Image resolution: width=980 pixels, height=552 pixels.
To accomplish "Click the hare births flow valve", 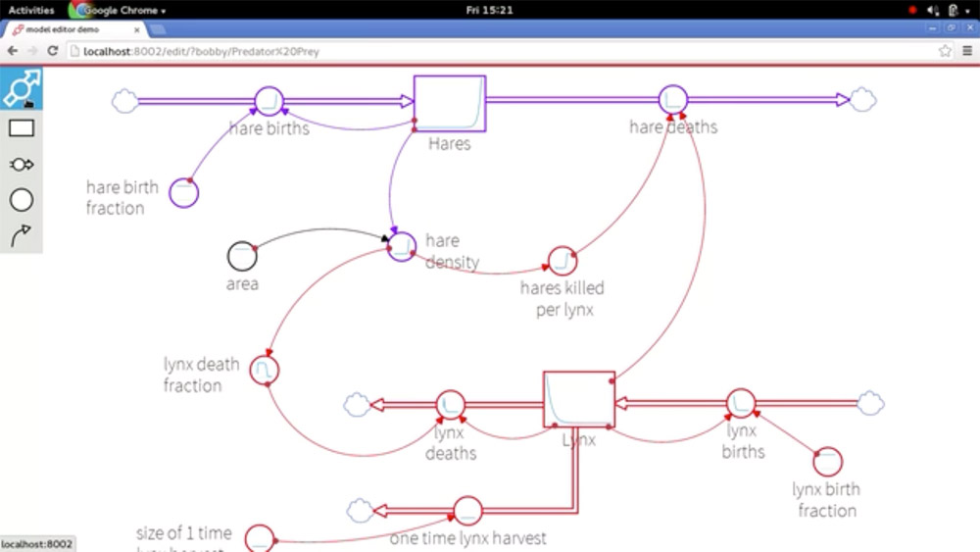I will click(x=269, y=101).
